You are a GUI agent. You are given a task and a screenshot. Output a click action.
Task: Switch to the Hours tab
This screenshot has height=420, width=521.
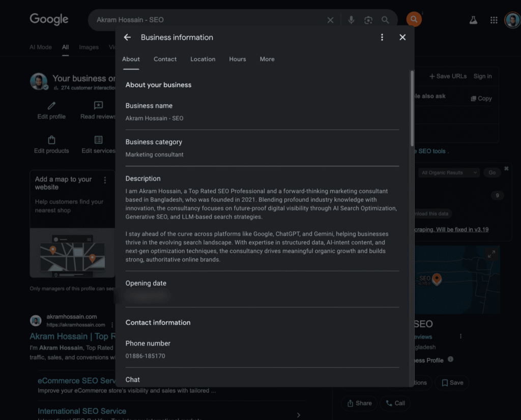(237, 59)
